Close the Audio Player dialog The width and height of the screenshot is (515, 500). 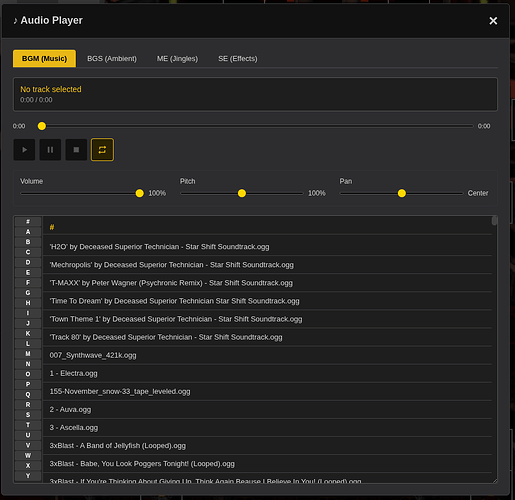click(x=493, y=21)
